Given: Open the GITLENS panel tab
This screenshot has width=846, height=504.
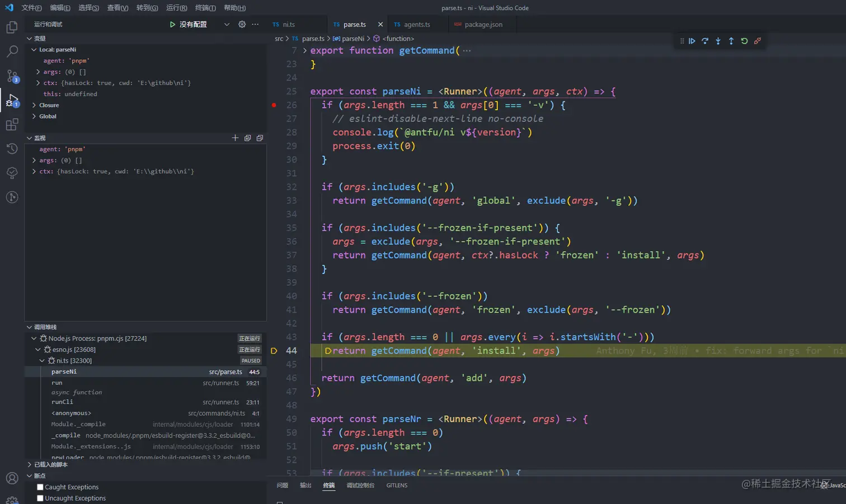Looking at the screenshot, I should (x=397, y=486).
